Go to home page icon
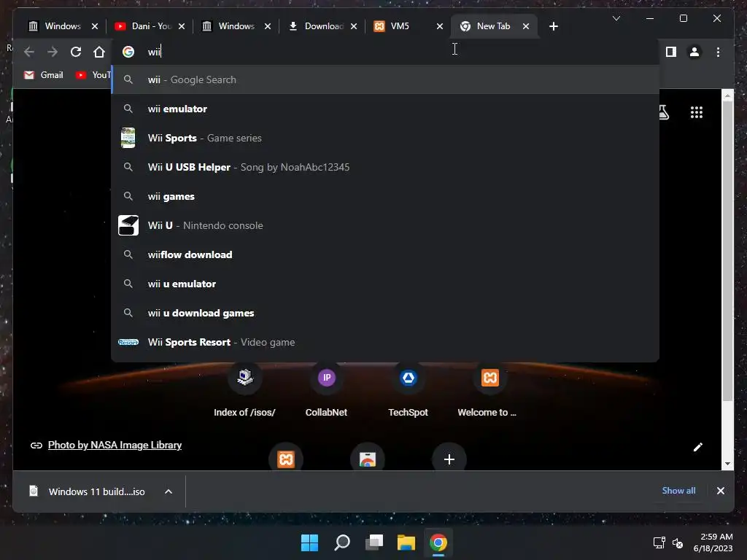747x560 pixels. click(99, 52)
